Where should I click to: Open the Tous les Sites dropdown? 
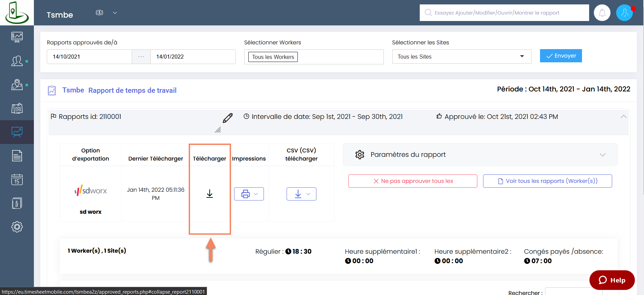[x=461, y=57]
